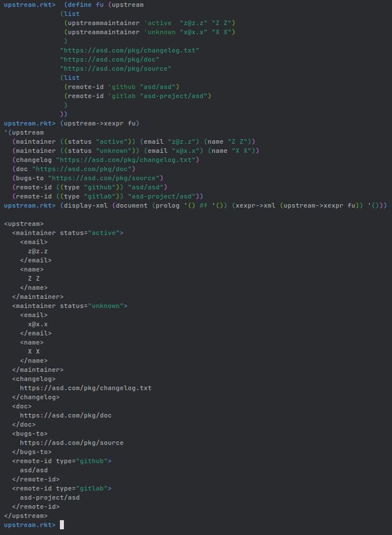The width and height of the screenshot is (392, 535).
Task: Click the asd-project/asd text in the XML output
Action: pyautogui.click(x=50, y=497)
